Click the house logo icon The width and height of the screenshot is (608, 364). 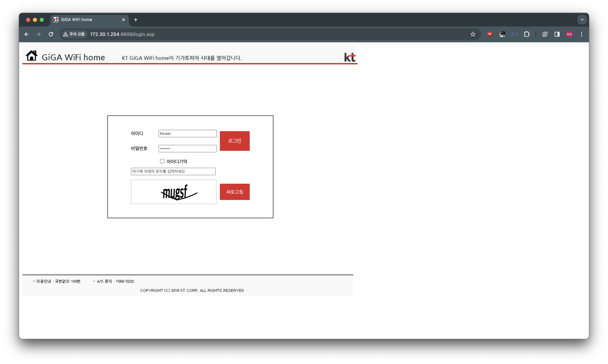(x=32, y=56)
